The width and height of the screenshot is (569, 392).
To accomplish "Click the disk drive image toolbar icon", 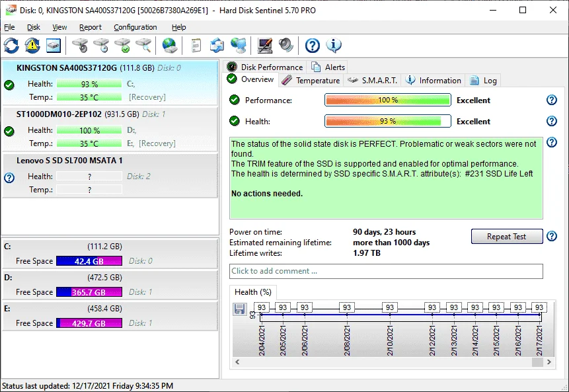I will coord(54,46).
